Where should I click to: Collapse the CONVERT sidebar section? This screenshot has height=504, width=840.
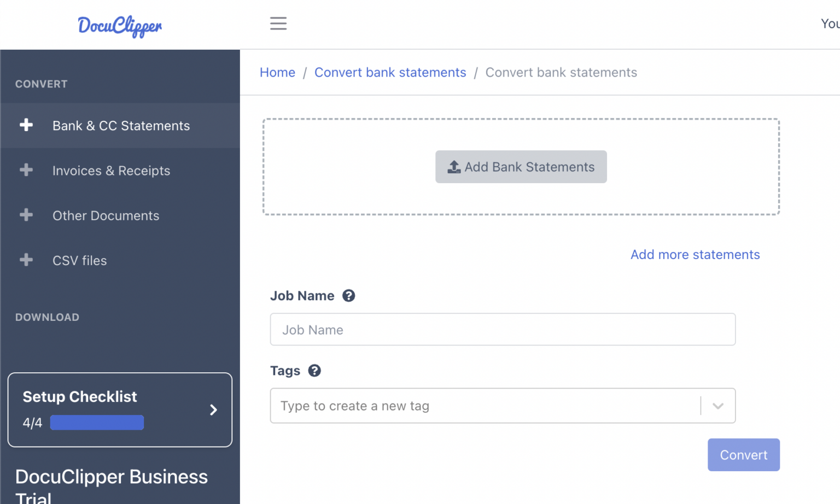click(x=41, y=84)
